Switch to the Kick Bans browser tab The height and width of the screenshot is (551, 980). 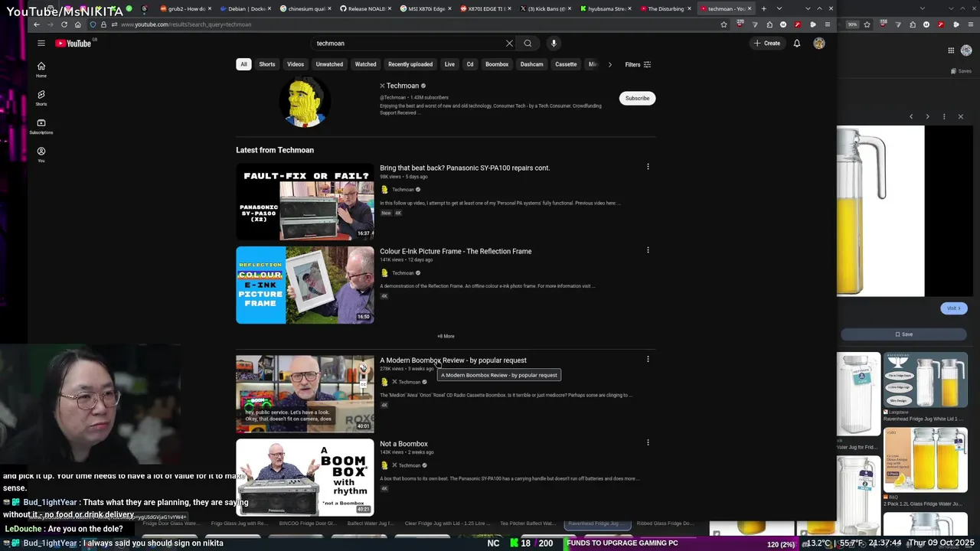(547, 8)
